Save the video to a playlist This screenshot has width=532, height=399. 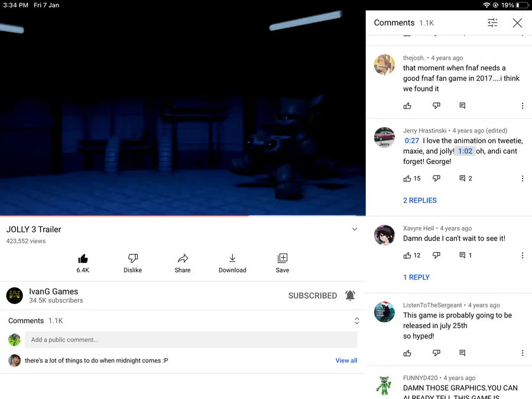tap(283, 263)
